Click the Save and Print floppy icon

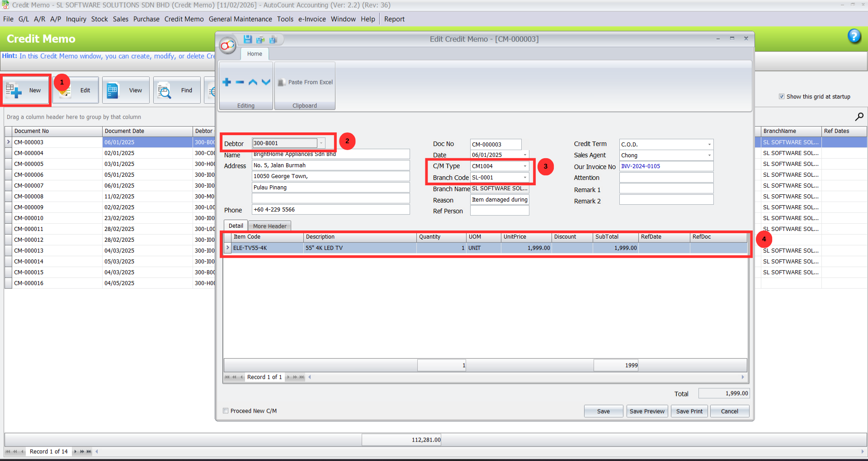pos(273,39)
